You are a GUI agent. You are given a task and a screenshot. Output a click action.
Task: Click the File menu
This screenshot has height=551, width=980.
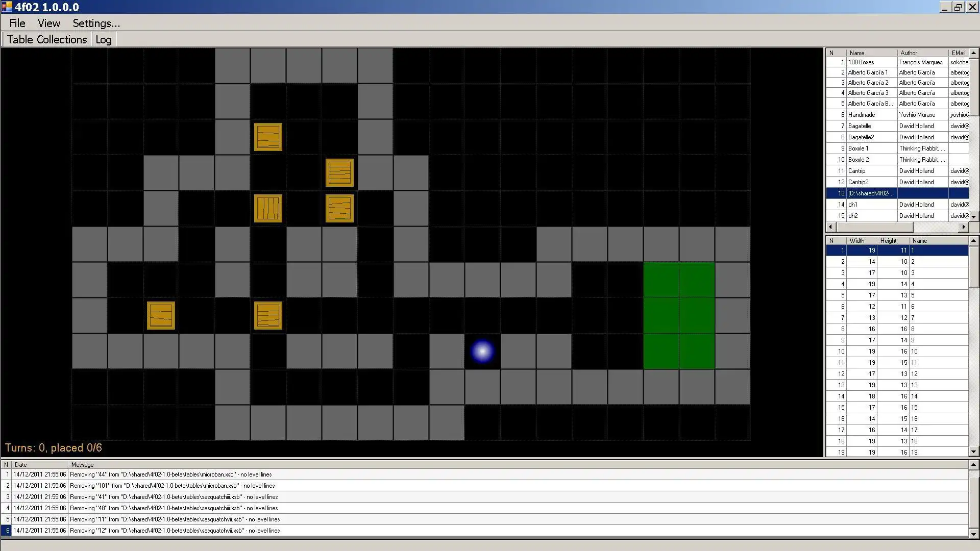click(17, 23)
